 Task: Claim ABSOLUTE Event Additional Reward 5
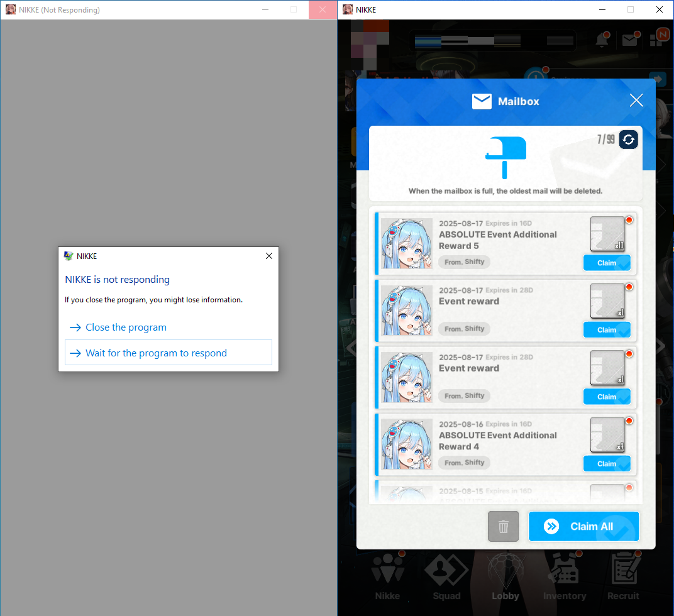point(607,263)
